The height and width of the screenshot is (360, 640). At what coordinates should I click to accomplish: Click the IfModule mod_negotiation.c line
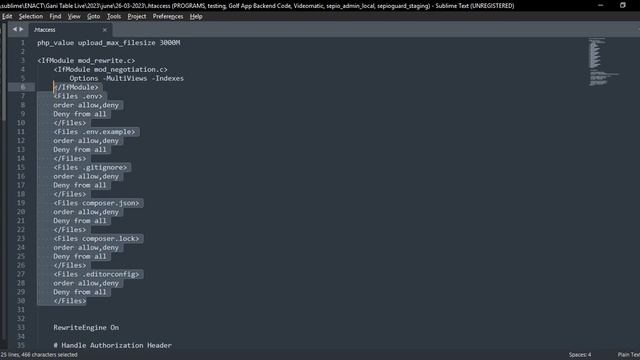tap(110, 69)
